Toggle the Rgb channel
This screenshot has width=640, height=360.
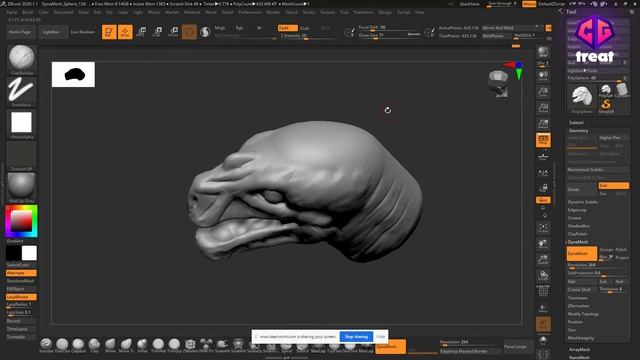click(240, 28)
